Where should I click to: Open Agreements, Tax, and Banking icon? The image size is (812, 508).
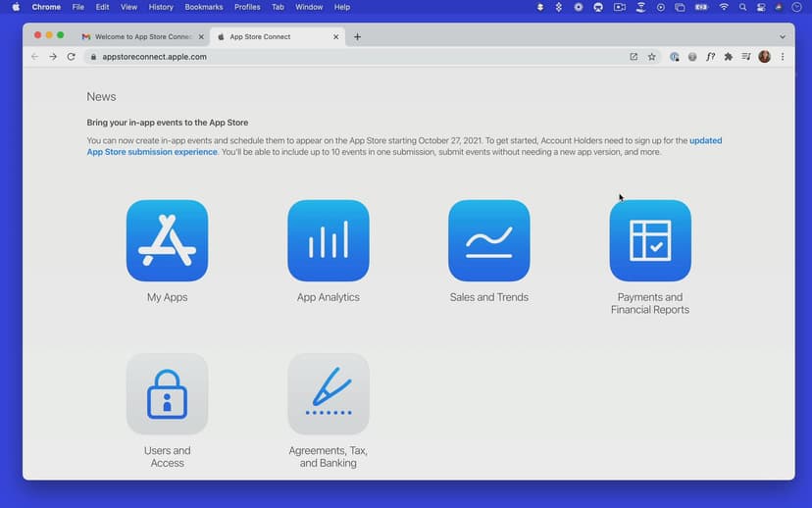click(328, 394)
